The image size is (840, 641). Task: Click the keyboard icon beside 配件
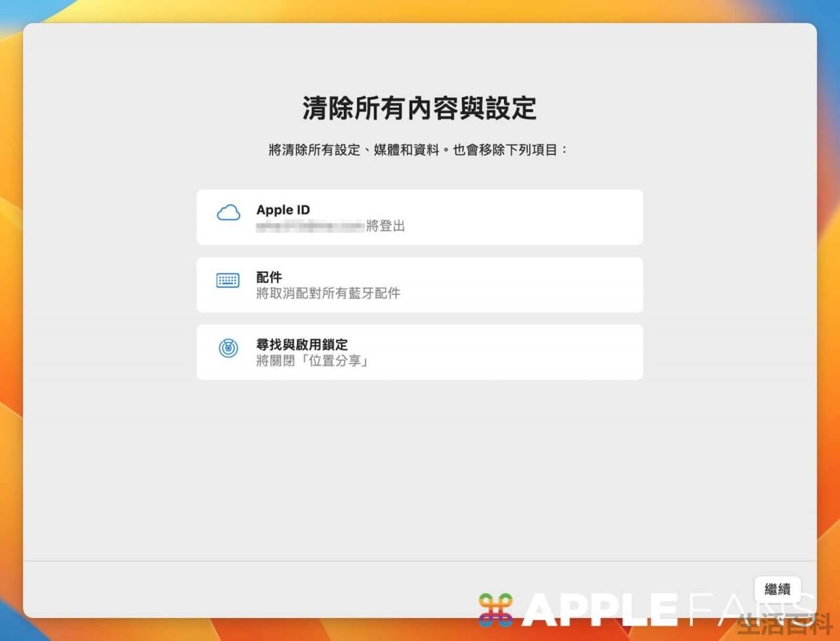pos(228,280)
